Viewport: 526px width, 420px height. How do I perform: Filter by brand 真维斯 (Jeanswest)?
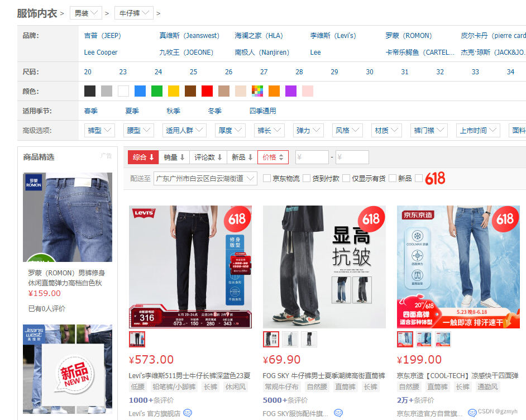pos(189,36)
